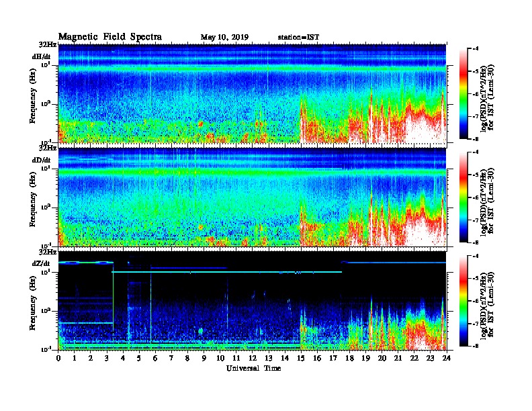This screenshot has height=411, width=532.
Task: Click hour 0 on the Universal Time axis
Action: click(x=58, y=358)
